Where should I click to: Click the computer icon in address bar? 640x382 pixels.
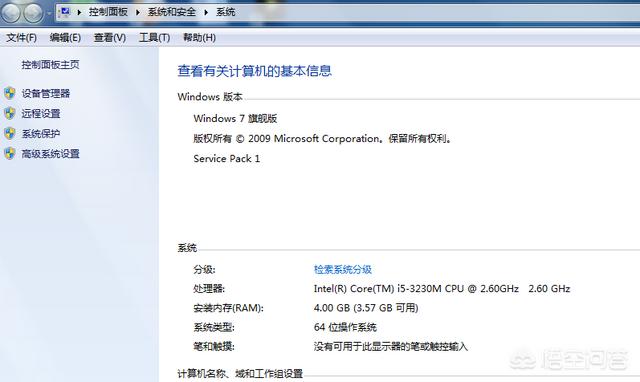click(64, 12)
